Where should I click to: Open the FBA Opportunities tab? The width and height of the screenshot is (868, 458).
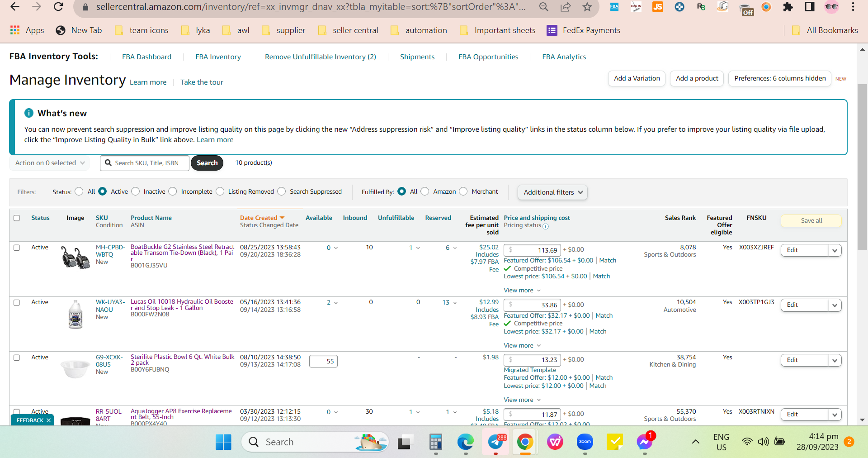pyautogui.click(x=488, y=57)
